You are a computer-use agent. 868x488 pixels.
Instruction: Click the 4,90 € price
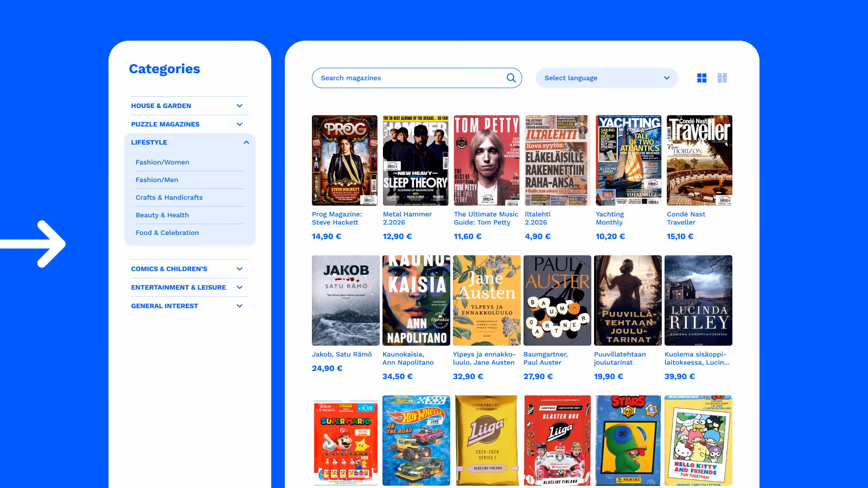(538, 236)
